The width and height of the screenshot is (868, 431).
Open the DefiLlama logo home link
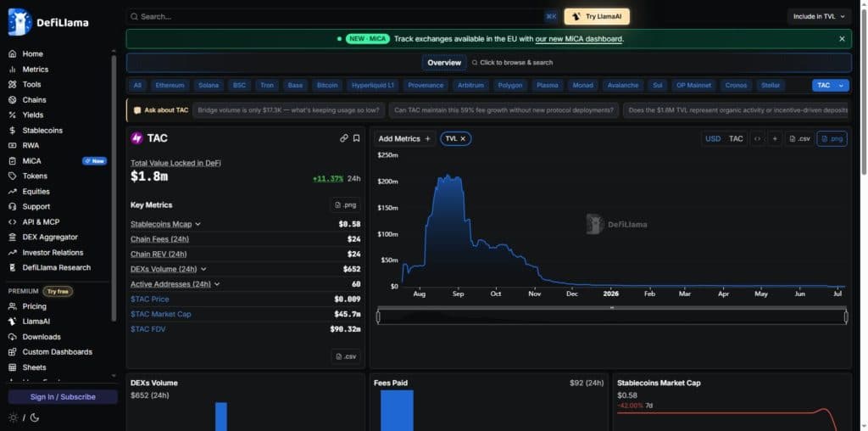48,22
